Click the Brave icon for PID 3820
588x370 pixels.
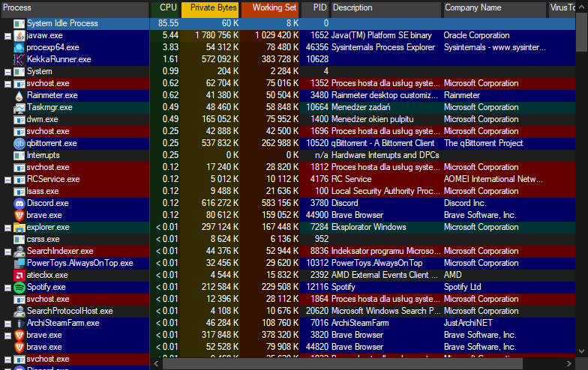19,336
